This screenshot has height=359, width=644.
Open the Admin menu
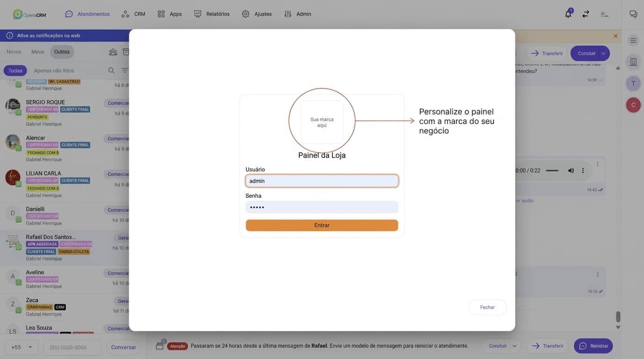click(x=297, y=14)
